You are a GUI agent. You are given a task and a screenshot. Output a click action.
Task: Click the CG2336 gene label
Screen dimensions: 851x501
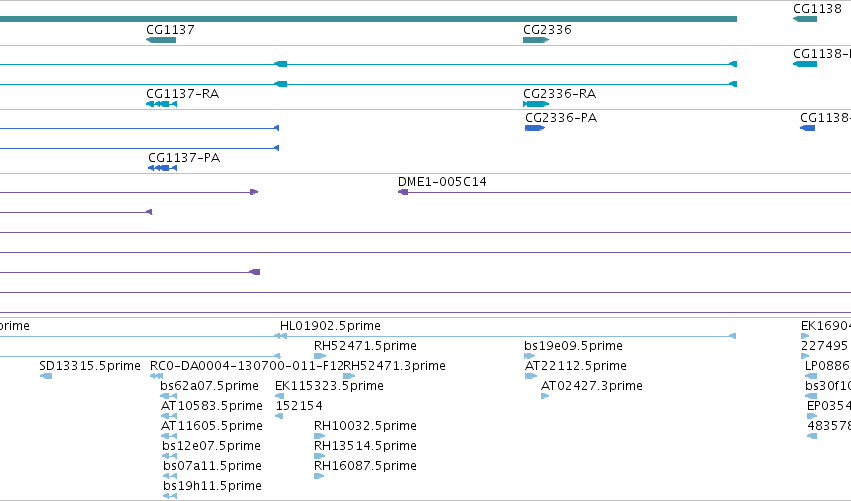pyautogui.click(x=548, y=30)
